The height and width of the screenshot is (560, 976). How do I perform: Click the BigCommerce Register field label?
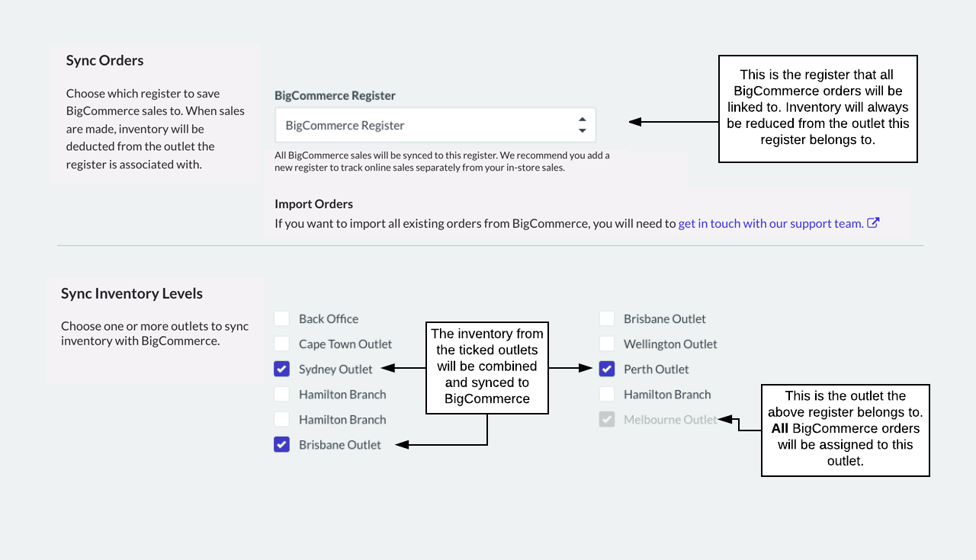click(x=335, y=96)
